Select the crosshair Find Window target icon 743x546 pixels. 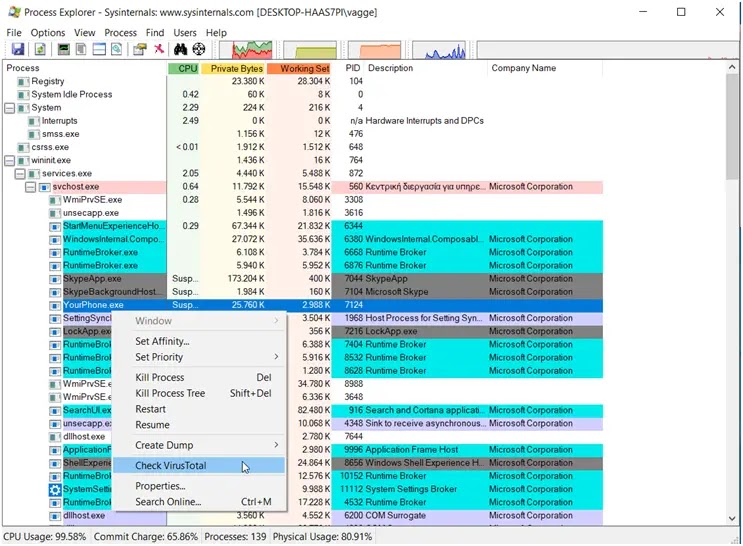click(x=199, y=49)
